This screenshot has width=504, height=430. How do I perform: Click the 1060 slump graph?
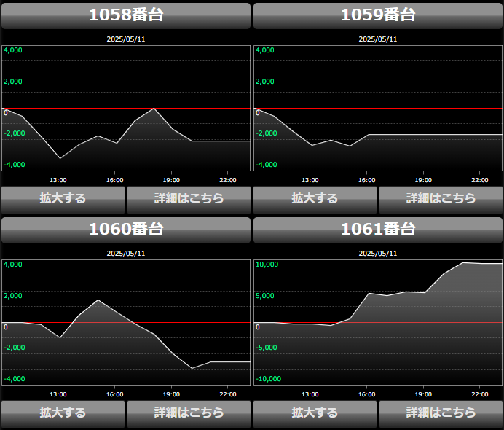tap(126, 322)
